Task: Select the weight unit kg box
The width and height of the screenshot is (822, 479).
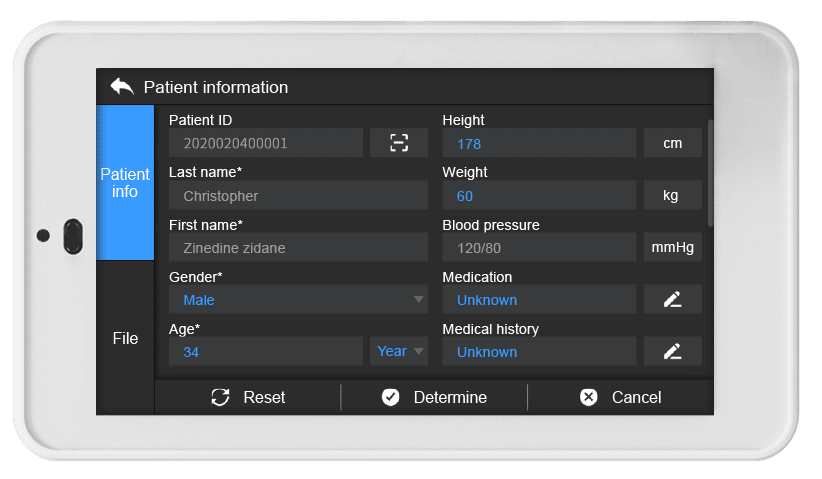Action: (673, 195)
